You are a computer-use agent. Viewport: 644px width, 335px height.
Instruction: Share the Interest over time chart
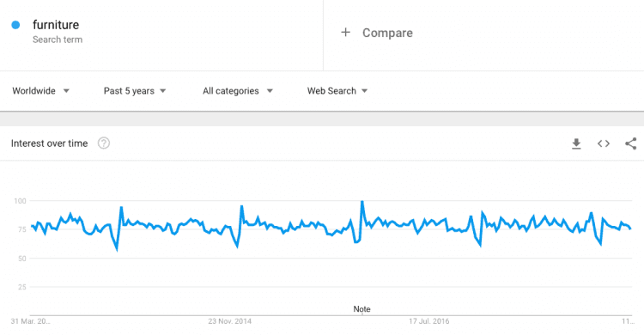[x=631, y=143]
